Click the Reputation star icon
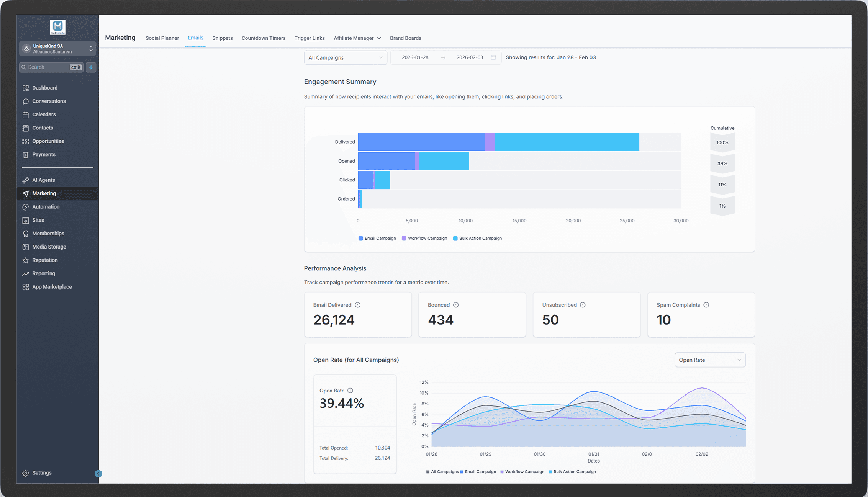This screenshot has width=868, height=497. [26, 260]
